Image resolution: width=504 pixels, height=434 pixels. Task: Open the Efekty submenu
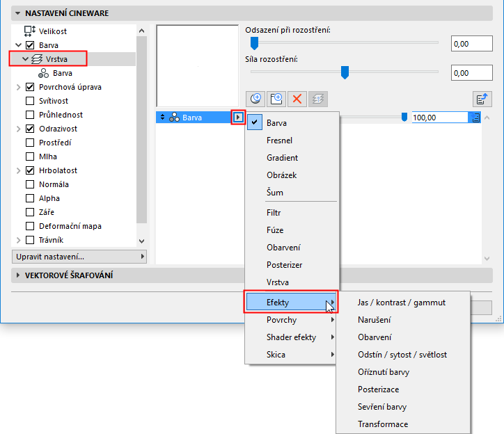pos(291,303)
